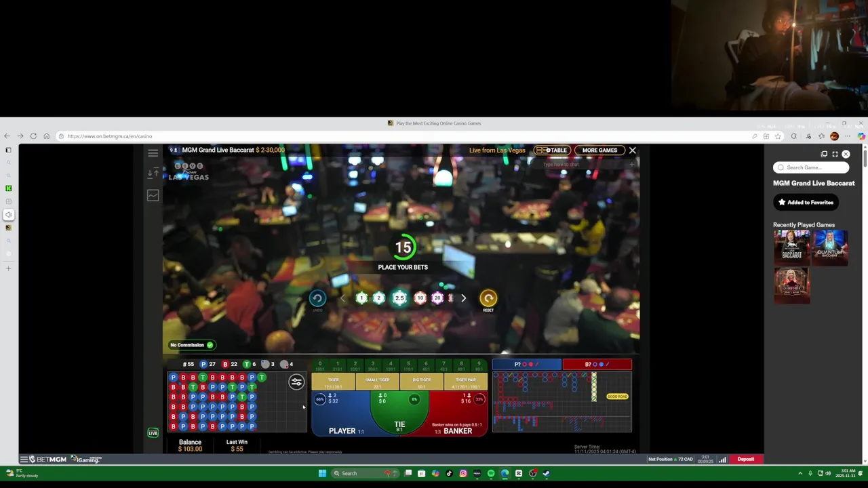Viewport: 868px width, 488px height.
Task: Click the Search Game field
Action: coord(812,167)
